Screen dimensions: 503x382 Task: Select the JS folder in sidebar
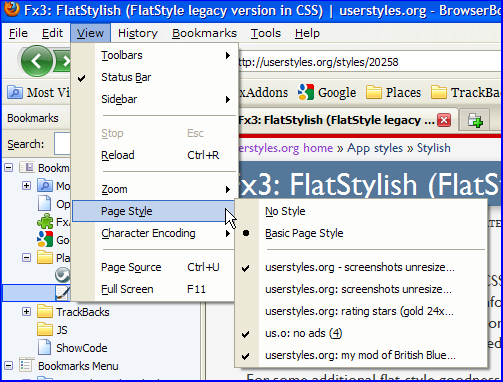point(52,330)
